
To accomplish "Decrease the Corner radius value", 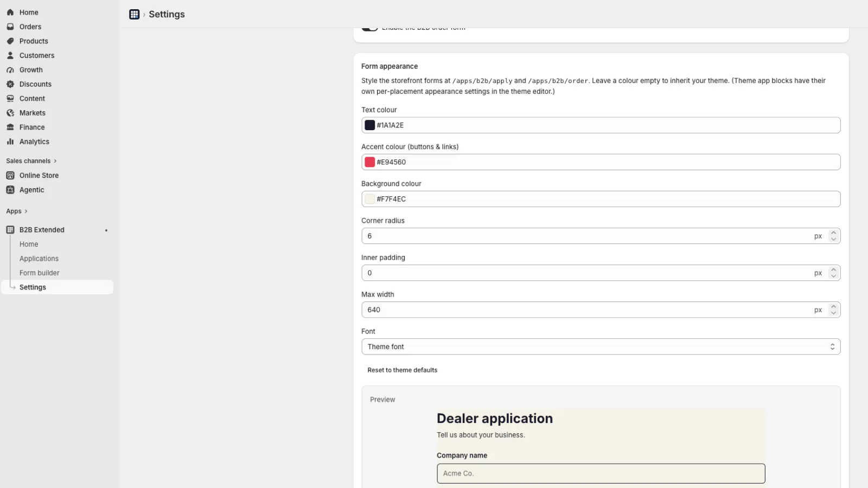I will click(x=834, y=239).
